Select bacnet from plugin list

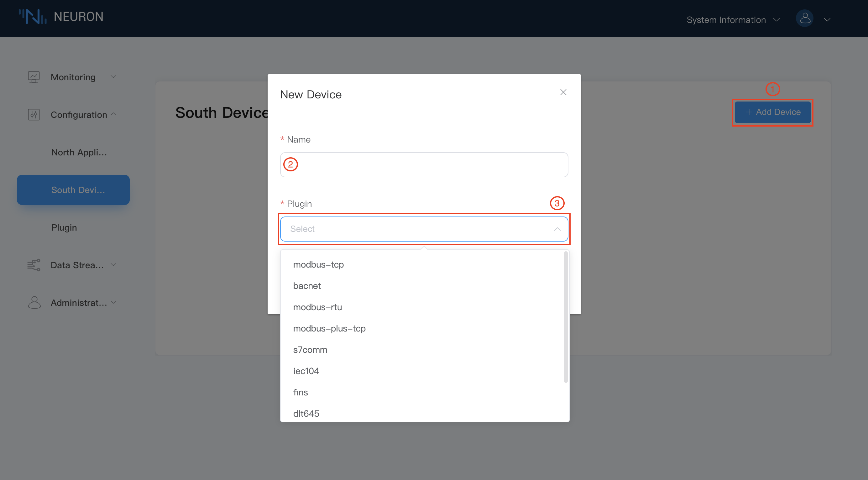tap(307, 285)
